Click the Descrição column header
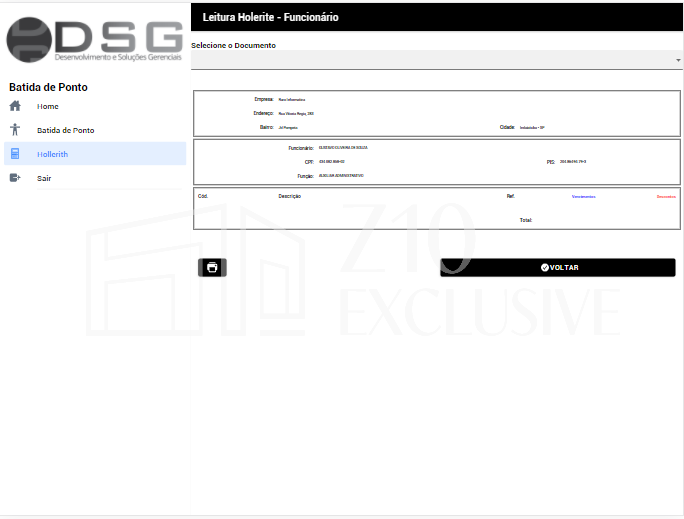 [x=290, y=196]
